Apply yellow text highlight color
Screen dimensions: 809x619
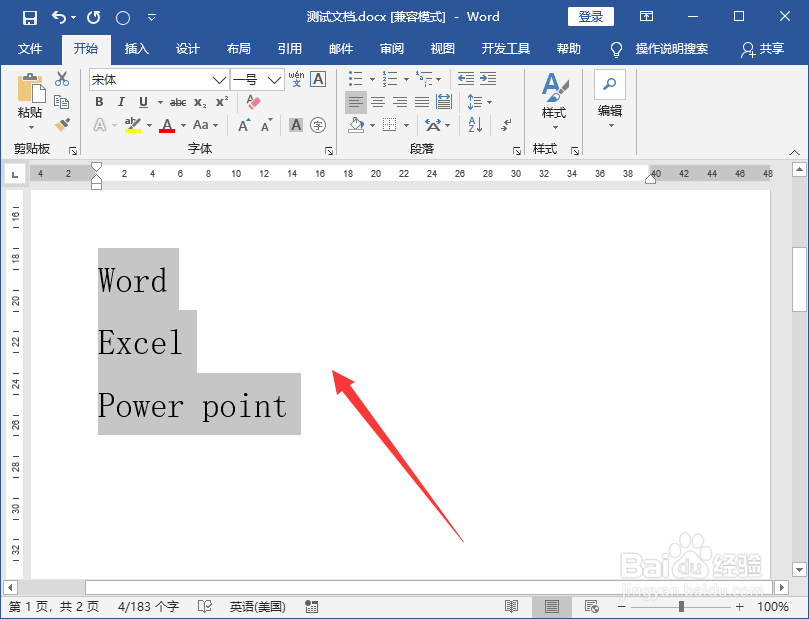click(x=133, y=125)
